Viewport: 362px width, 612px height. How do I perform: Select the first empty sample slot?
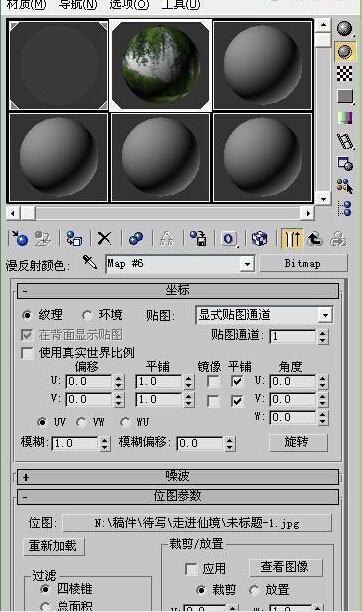tap(59, 65)
